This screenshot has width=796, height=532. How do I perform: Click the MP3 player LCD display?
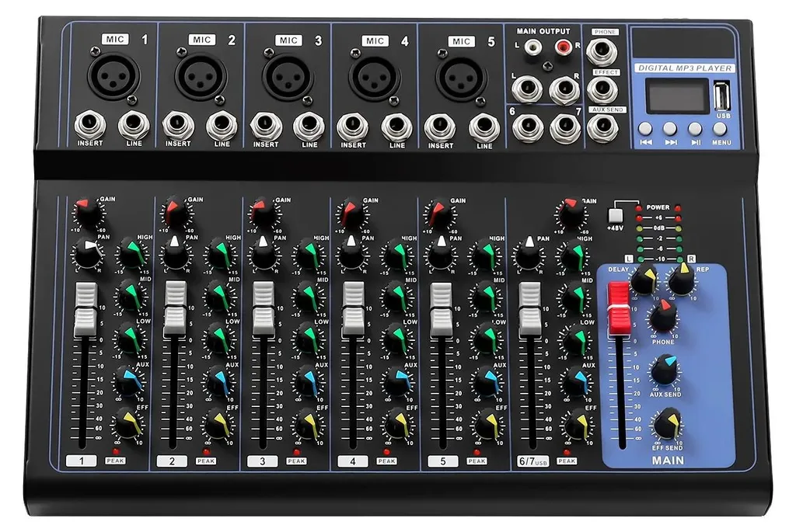[677, 96]
